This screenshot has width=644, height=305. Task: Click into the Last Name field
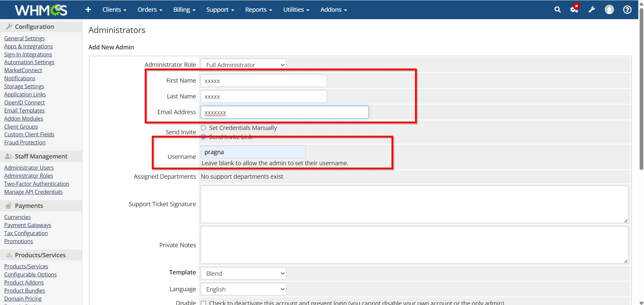click(264, 96)
